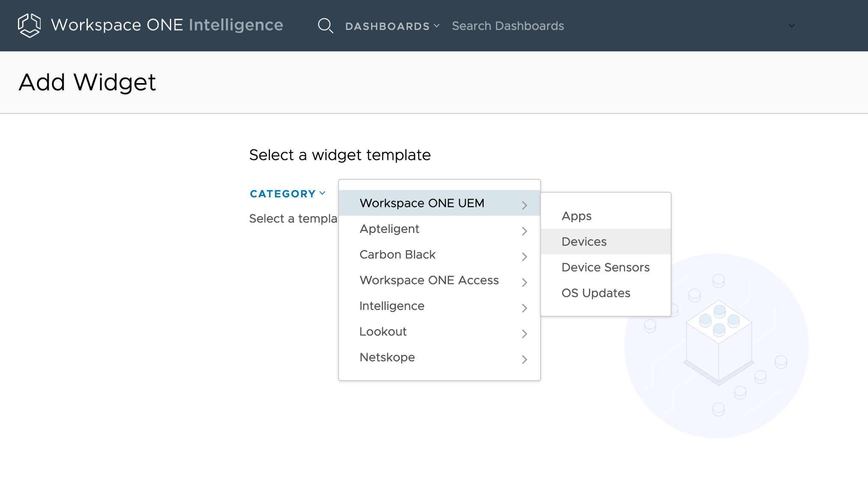868x494 pixels.
Task: Expand the Workspace ONE UEM submenu
Action: 422,203
